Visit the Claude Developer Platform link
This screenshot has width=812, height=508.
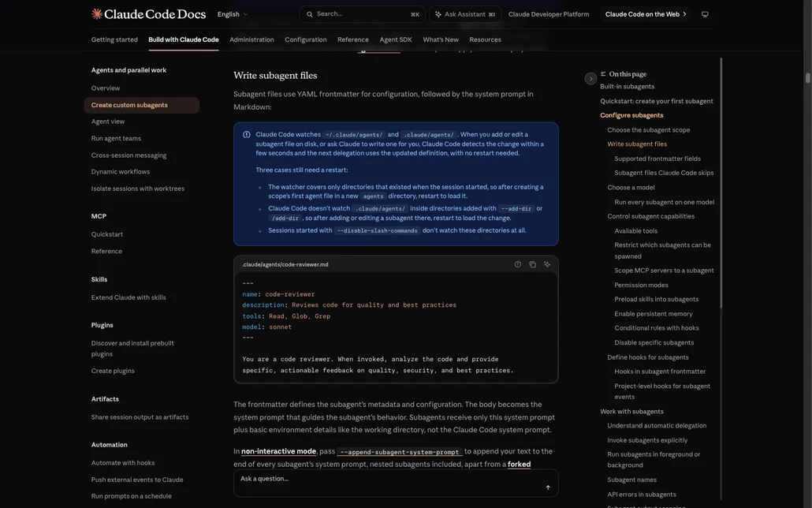pos(549,14)
